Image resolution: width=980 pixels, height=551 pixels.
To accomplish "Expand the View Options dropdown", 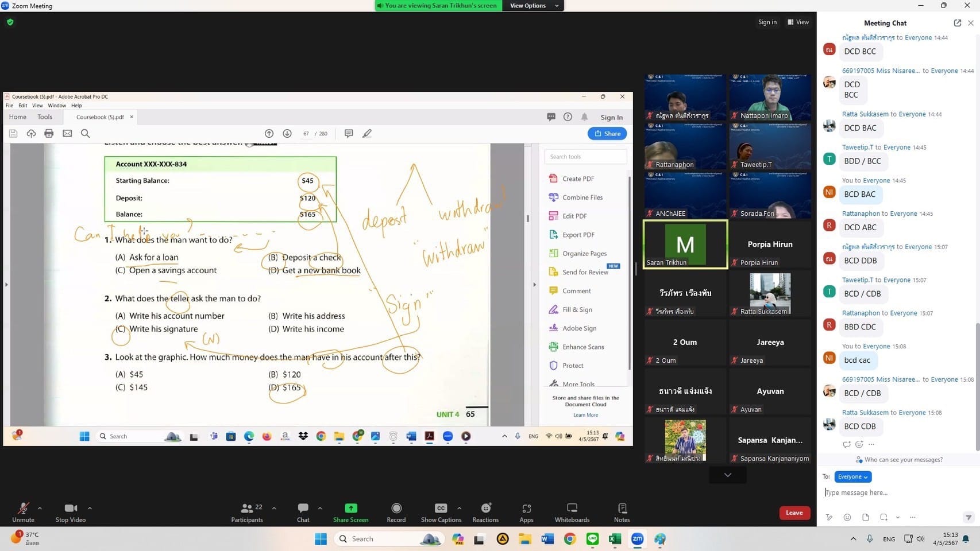I will pyautogui.click(x=534, y=6).
